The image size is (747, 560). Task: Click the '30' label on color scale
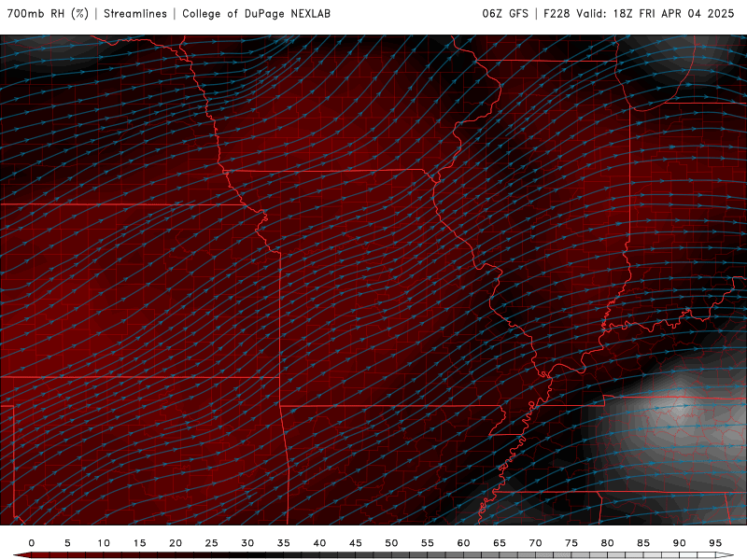[247, 543]
